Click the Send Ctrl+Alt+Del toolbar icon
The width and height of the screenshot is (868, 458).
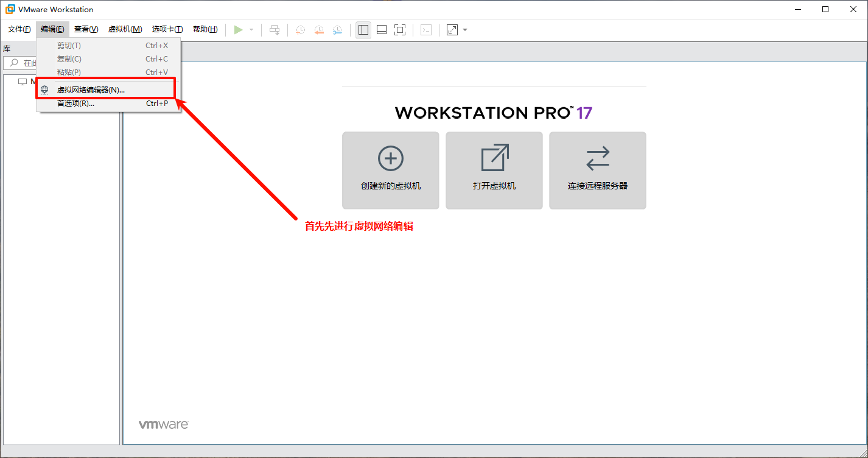click(275, 30)
